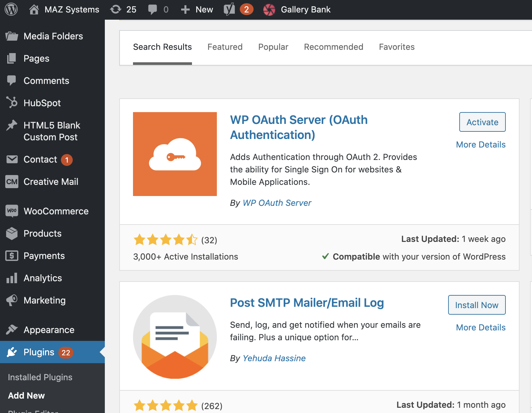Click the Contact envelope icon
The height and width of the screenshot is (413, 532).
pyautogui.click(x=12, y=159)
